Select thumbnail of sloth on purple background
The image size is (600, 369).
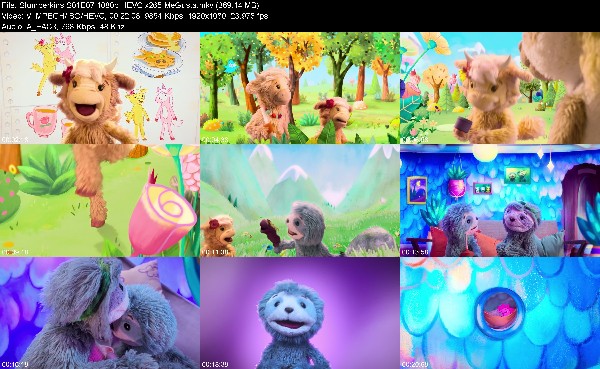300,313
